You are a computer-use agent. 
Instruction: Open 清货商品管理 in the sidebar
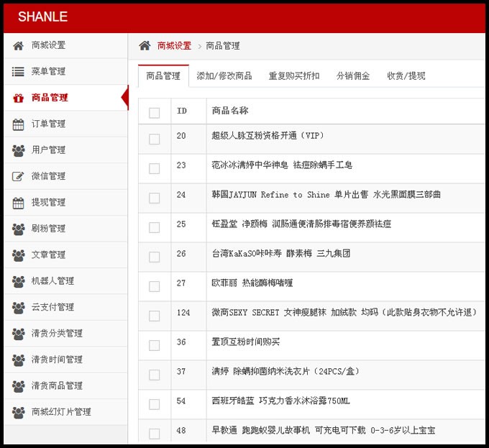[65, 385]
